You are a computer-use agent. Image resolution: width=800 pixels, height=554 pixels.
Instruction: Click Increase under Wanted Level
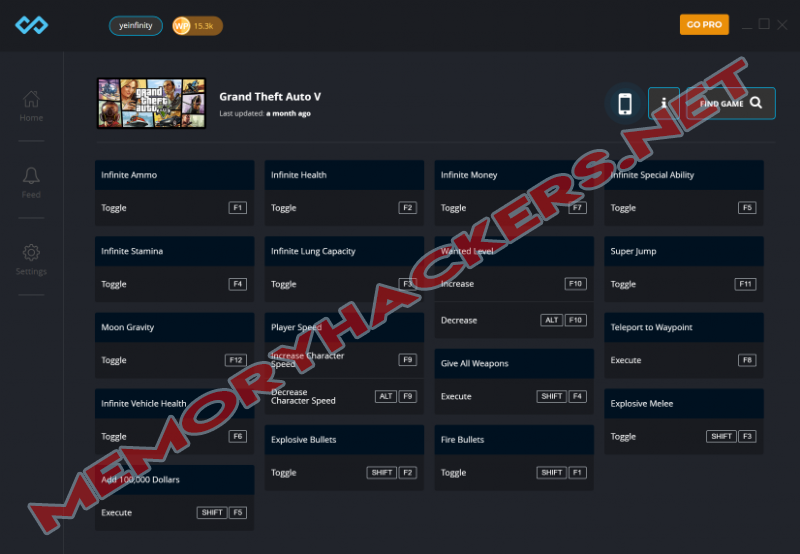514,284
